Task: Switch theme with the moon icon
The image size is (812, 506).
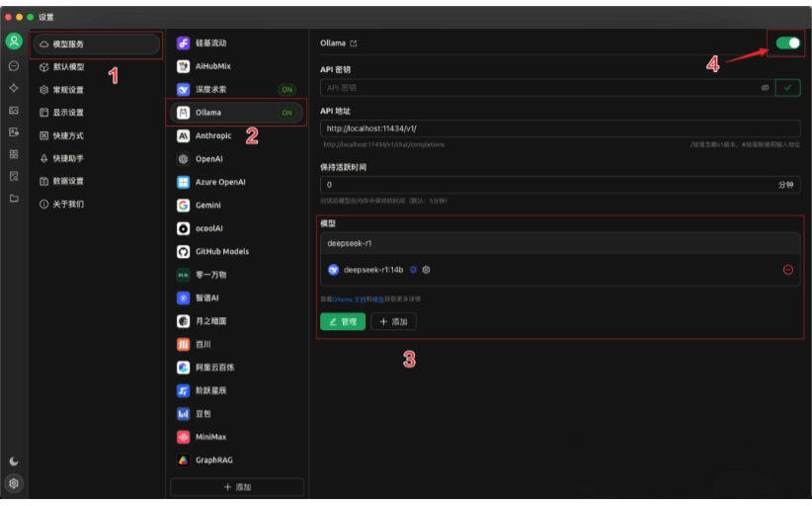Action: click(14, 461)
